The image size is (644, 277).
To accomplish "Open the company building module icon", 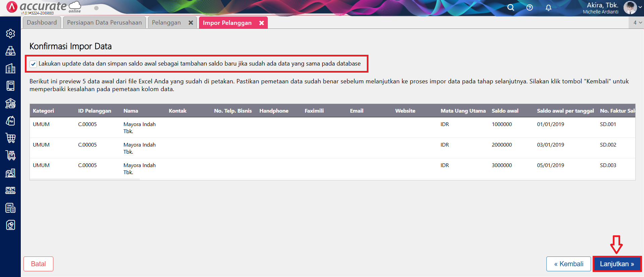I will [x=10, y=68].
